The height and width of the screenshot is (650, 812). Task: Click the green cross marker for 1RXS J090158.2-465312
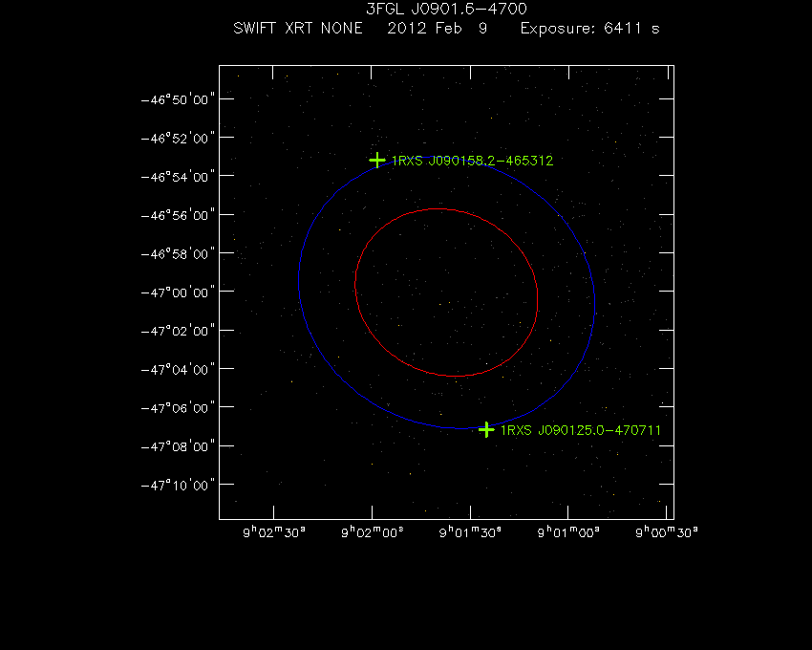(377, 161)
